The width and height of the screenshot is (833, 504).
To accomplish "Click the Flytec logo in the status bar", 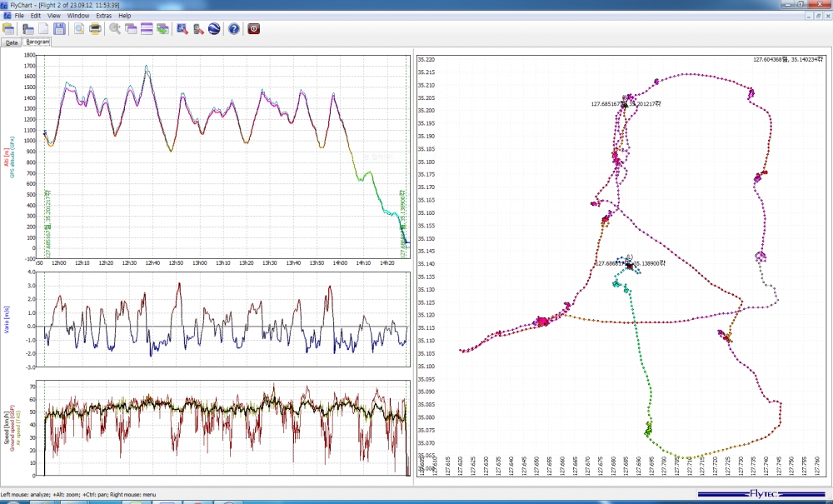I will point(762,494).
